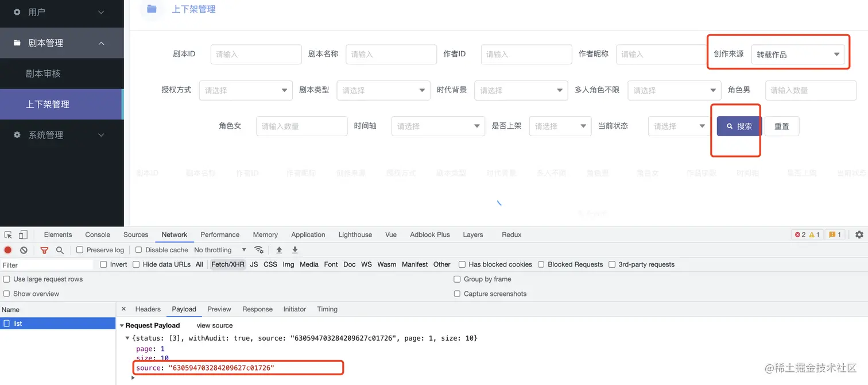Check Has blocked cookies checkbox

pos(462,264)
